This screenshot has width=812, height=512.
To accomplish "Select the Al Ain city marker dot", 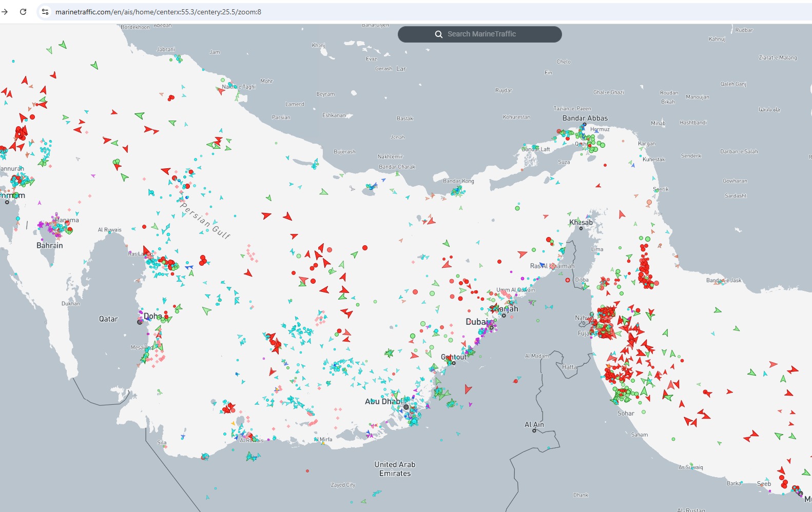I will point(534,430).
